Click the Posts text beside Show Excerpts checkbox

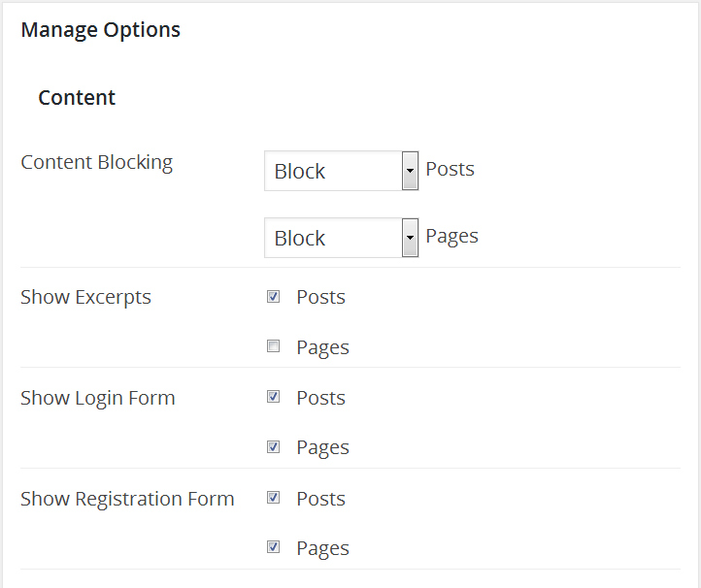(x=321, y=297)
